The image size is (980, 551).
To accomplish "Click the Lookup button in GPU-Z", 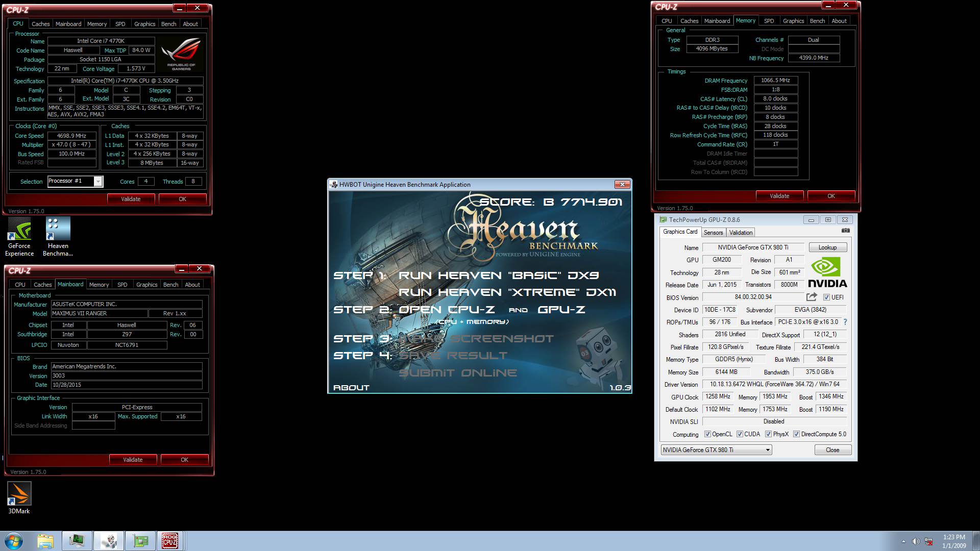I will pos(827,247).
